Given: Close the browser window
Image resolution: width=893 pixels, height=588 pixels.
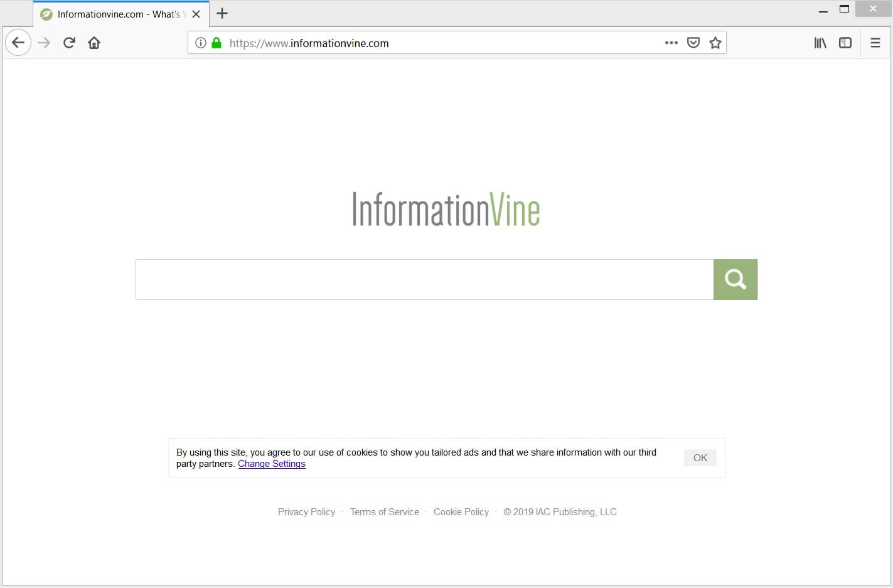Looking at the screenshot, I should [x=873, y=9].
